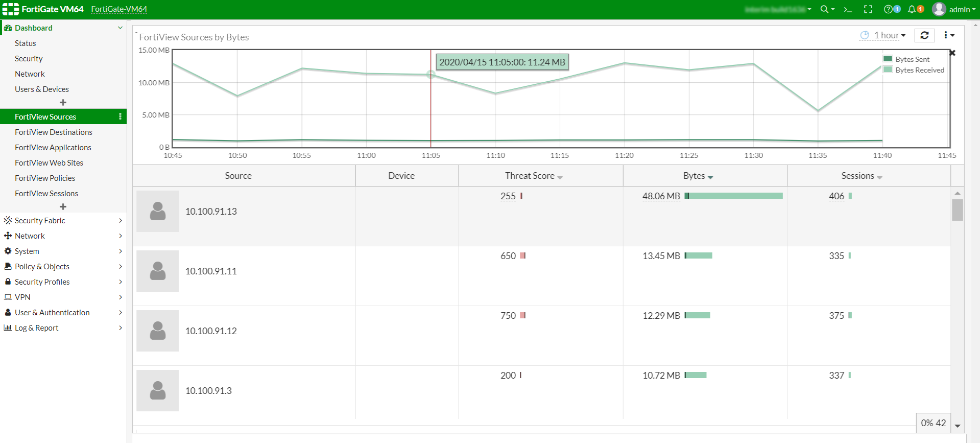Add a dashboard with plus below Users & Devices

[63, 103]
